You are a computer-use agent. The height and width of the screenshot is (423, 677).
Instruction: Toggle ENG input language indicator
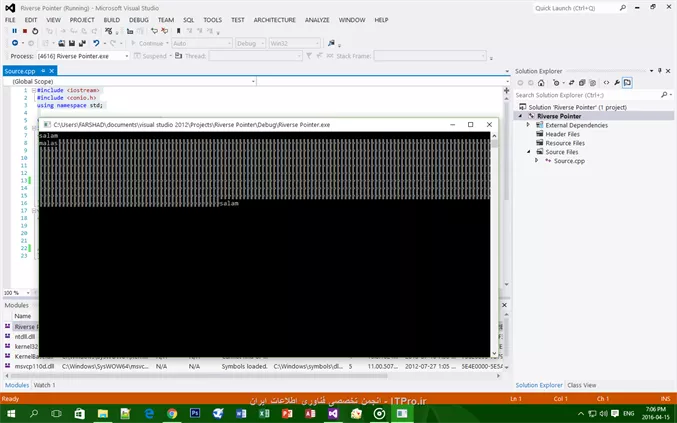click(629, 414)
